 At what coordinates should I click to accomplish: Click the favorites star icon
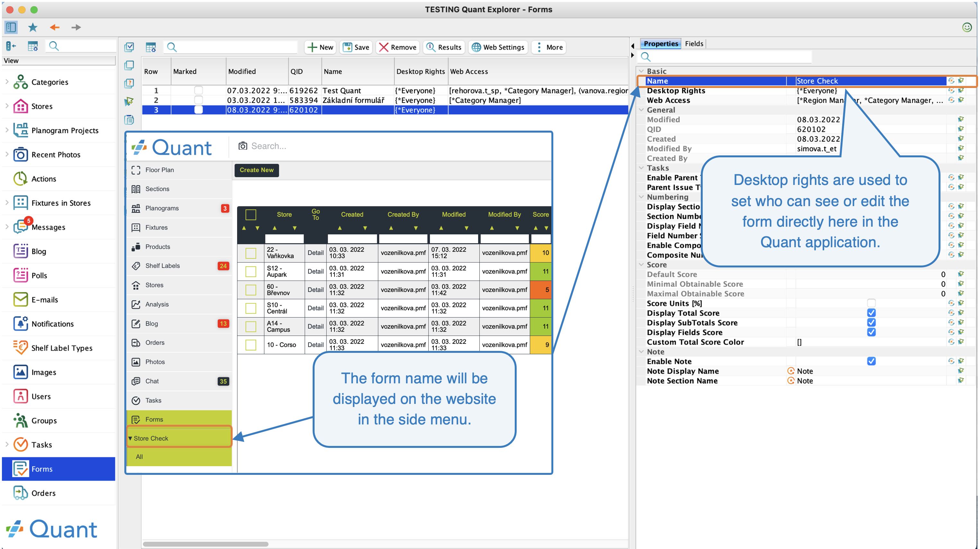click(x=33, y=27)
